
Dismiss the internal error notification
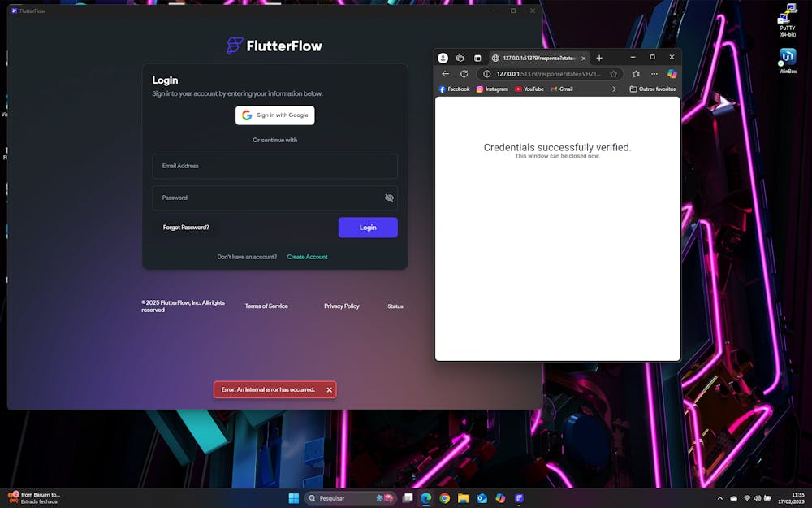[x=330, y=389]
